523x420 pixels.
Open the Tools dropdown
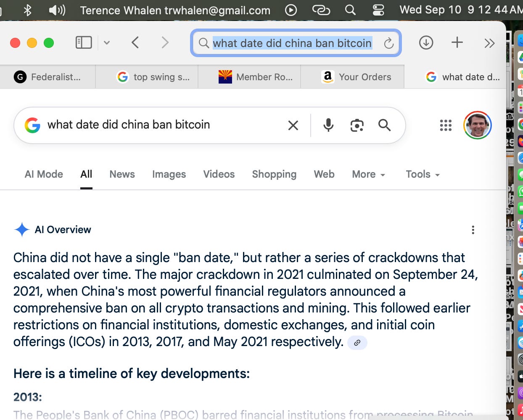point(423,174)
